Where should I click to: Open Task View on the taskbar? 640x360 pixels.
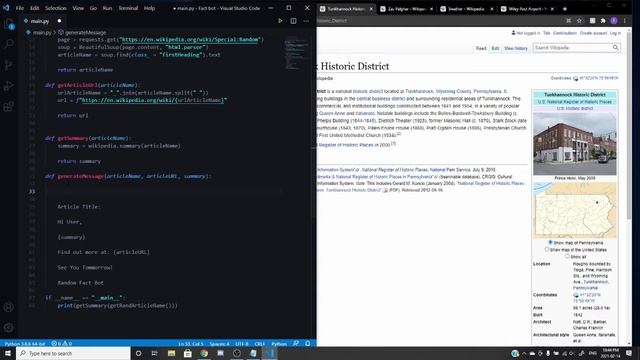point(154,353)
